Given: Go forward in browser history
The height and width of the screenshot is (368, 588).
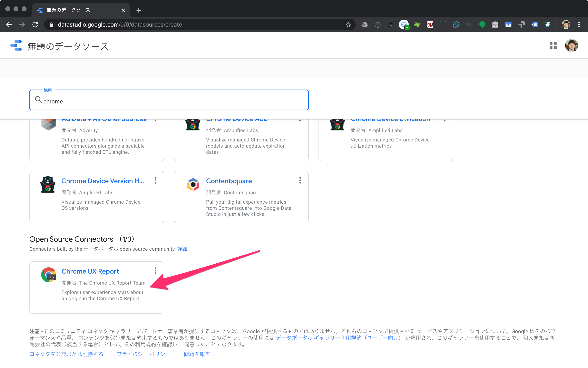Looking at the screenshot, I should 22,25.
